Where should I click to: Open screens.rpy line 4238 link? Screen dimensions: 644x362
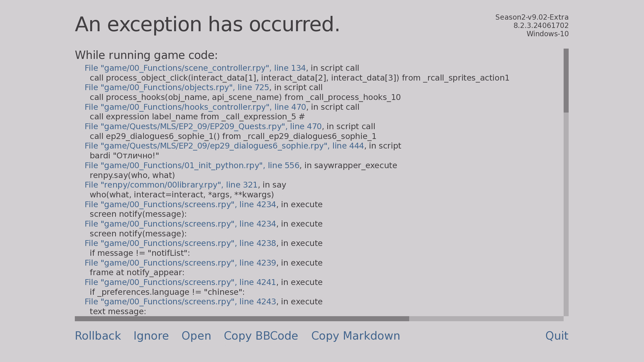pos(180,243)
